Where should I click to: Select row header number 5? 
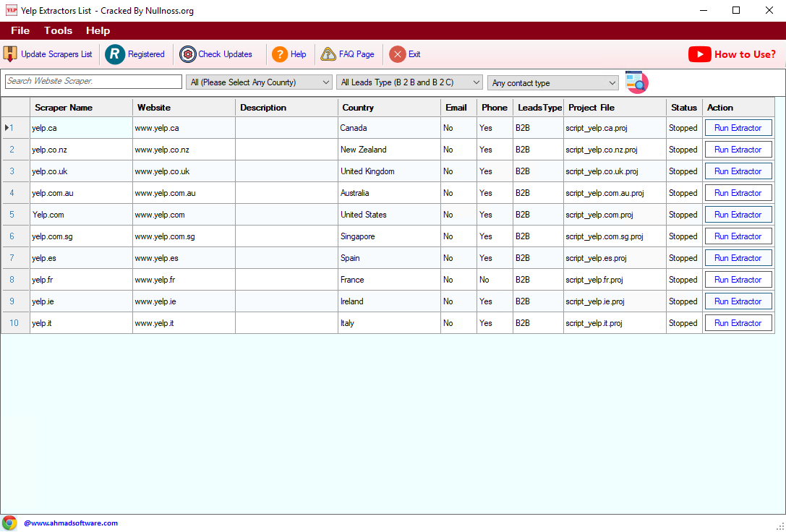tap(15, 215)
